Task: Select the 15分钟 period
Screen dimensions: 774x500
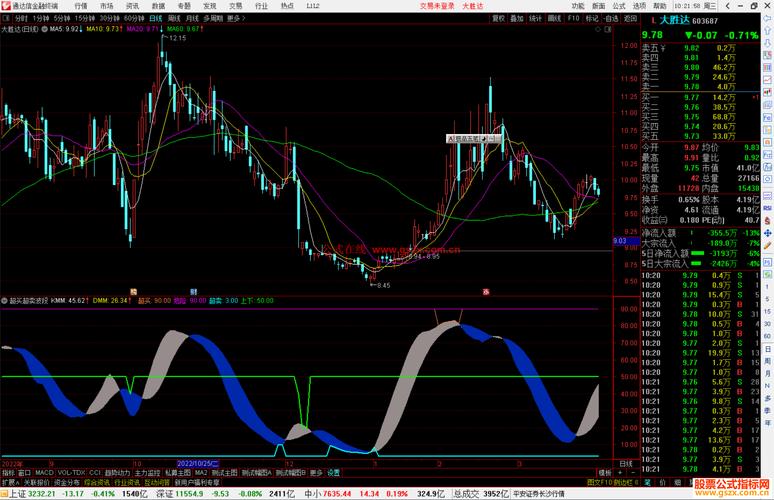Action: (84, 18)
